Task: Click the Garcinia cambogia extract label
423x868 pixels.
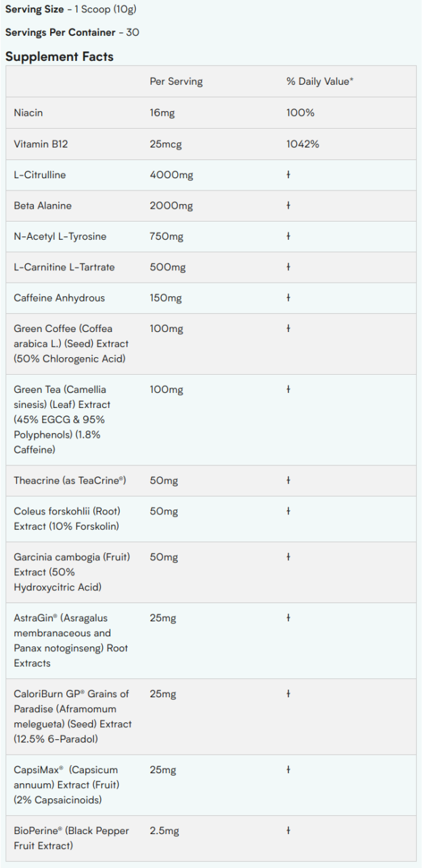Action: pyautogui.click(x=72, y=572)
